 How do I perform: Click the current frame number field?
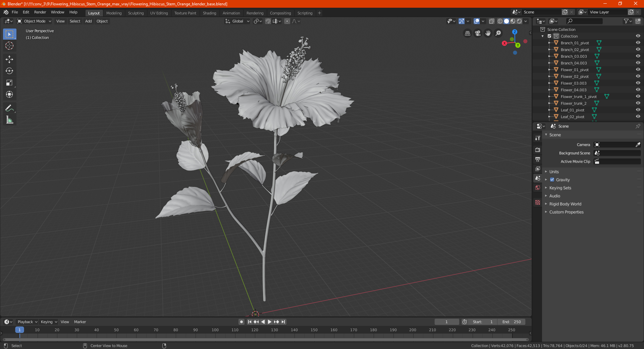[447, 322]
